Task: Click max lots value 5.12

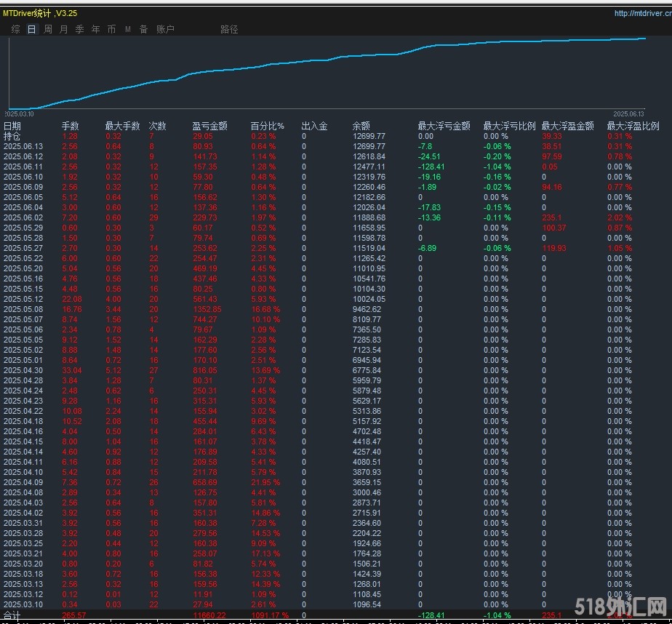Action: (113, 370)
